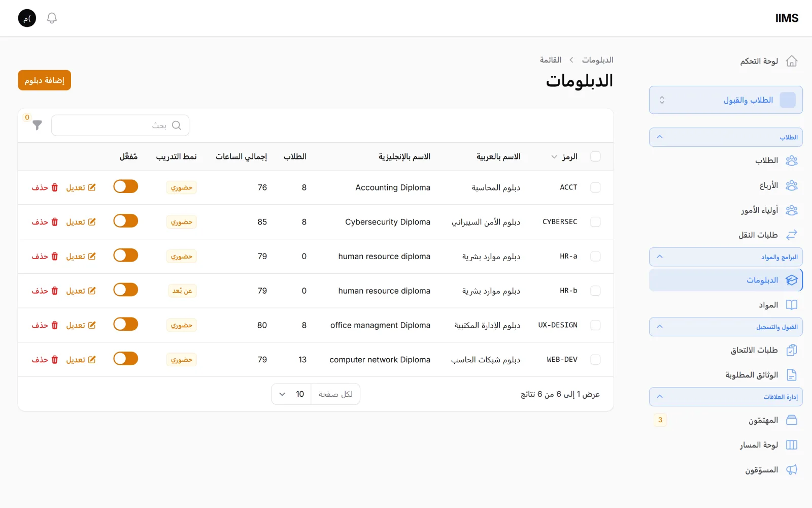Click the المواد book icon in sidebar
The width and height of the screenshot is (812, 508).
click(x=792, y=305)
